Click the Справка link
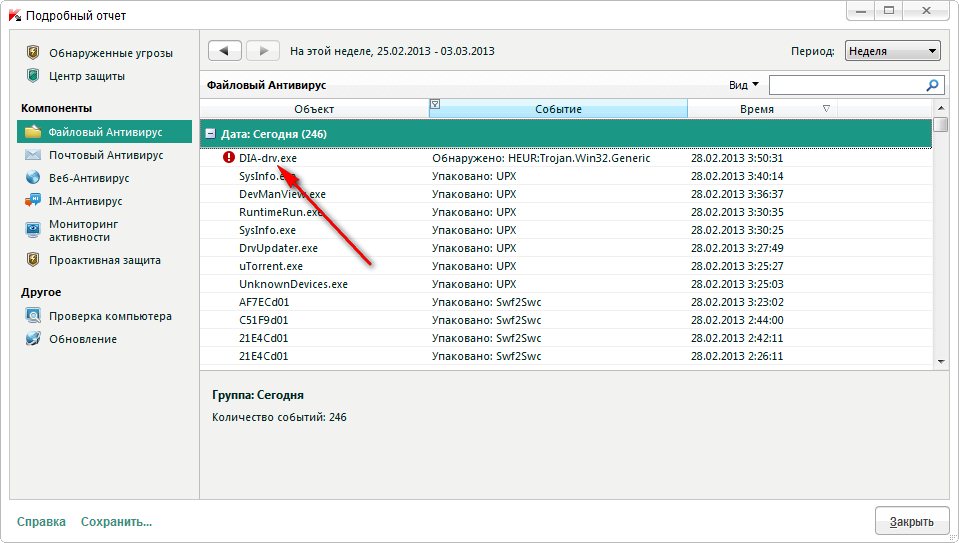The height and width of the screenshot is (543, 959). click(x=41, y=521)
